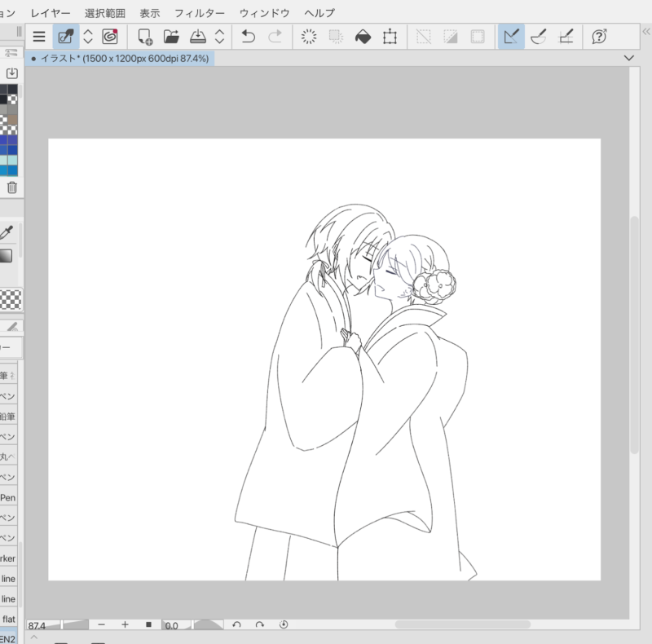The width and height of the screenshot is (652, 644).
Task: Click the horizontal canvas scrollbar
Action: (462, 624)
